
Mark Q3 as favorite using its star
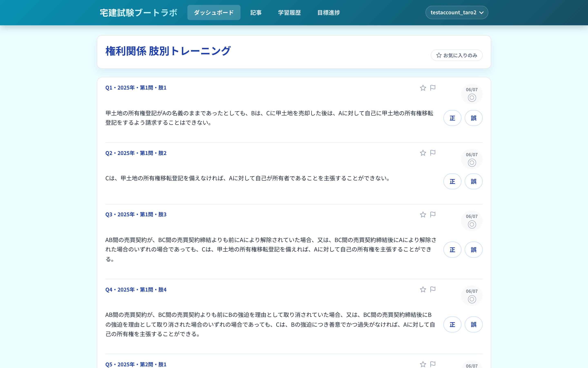423,214
